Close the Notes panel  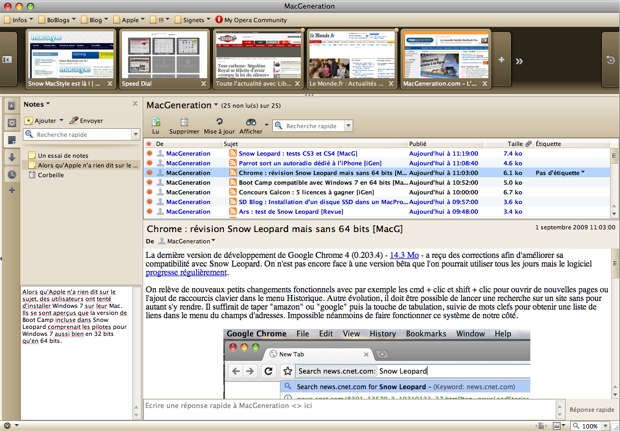[x=135, y=104]
